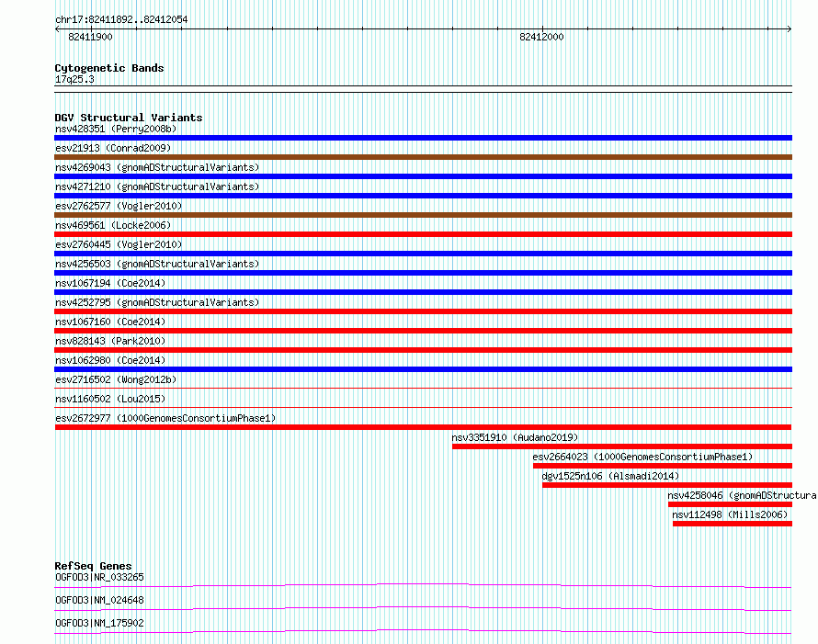Click the ruler's left arrow end
This screenshot has width=818, height=644.
click(x=57, y=29)
